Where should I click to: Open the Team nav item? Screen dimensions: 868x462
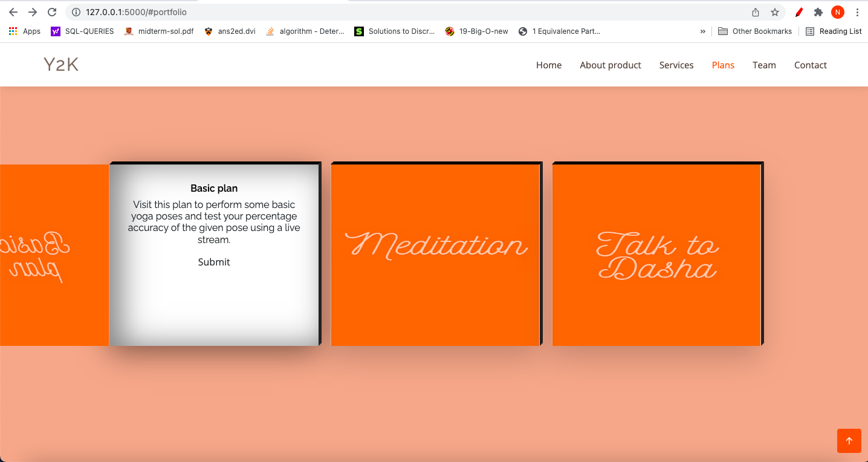764,65
